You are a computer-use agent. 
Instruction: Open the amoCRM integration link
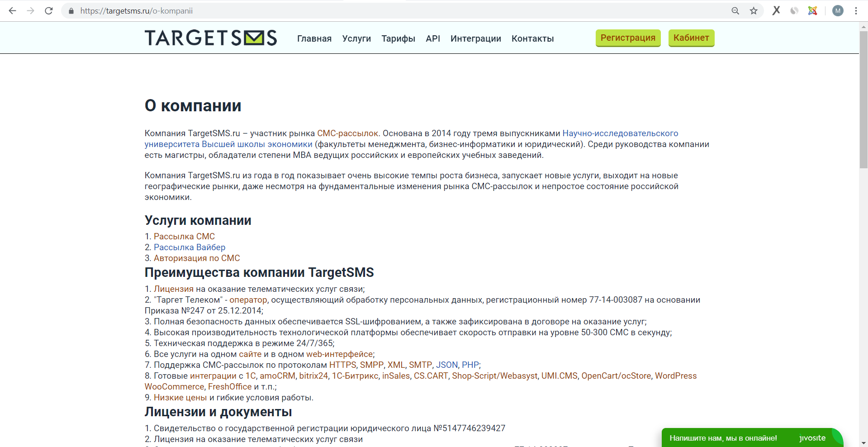point(277,376)
